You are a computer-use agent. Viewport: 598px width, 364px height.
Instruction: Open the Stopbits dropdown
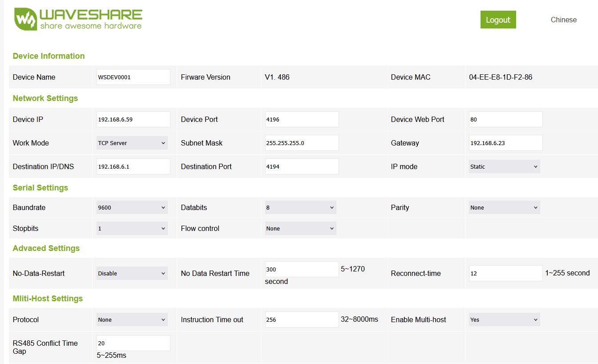coord(132,228)
